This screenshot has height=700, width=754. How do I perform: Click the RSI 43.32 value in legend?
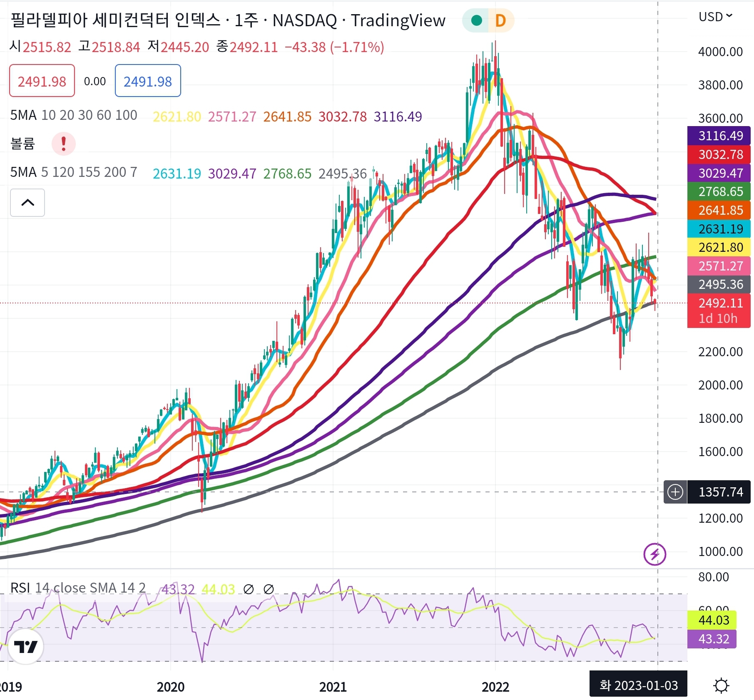tap(178, 589)
